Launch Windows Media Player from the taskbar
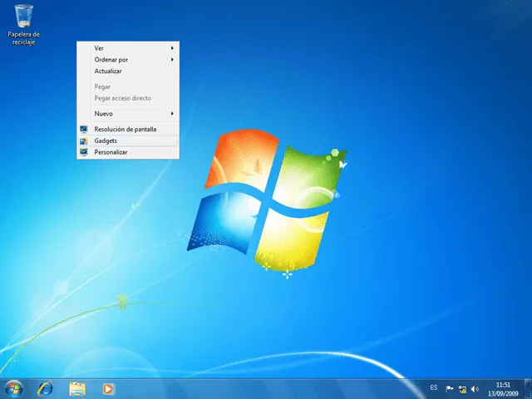 [x=109, y=389]
